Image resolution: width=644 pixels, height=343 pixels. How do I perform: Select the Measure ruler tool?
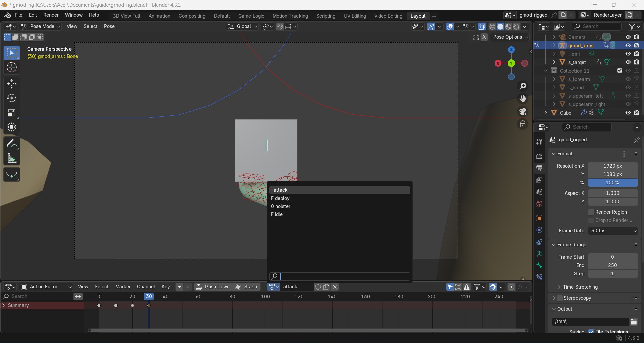12,159
